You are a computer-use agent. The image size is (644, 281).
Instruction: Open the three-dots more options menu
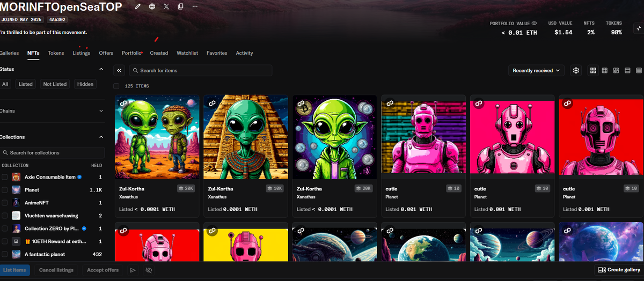[x=194, y=6]
